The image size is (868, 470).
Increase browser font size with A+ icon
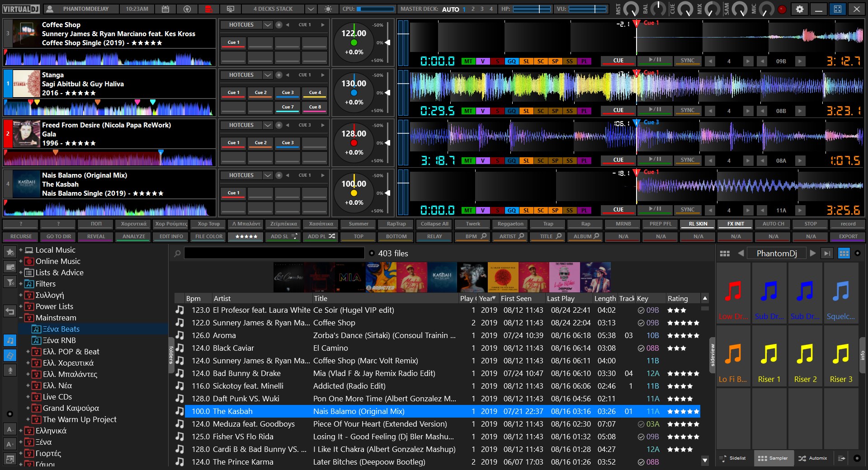[x=10, y=444]
